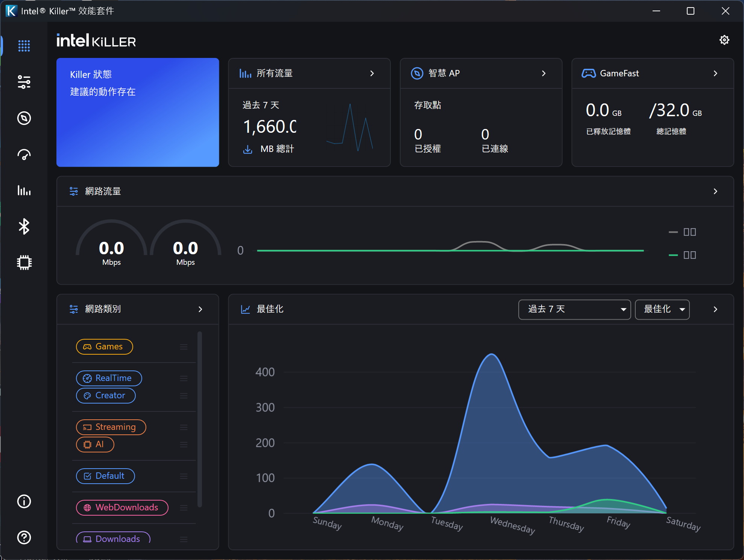This screenshot has height=560, width=744.
Task: Open the settings gear icon
Action: point(724,40)
